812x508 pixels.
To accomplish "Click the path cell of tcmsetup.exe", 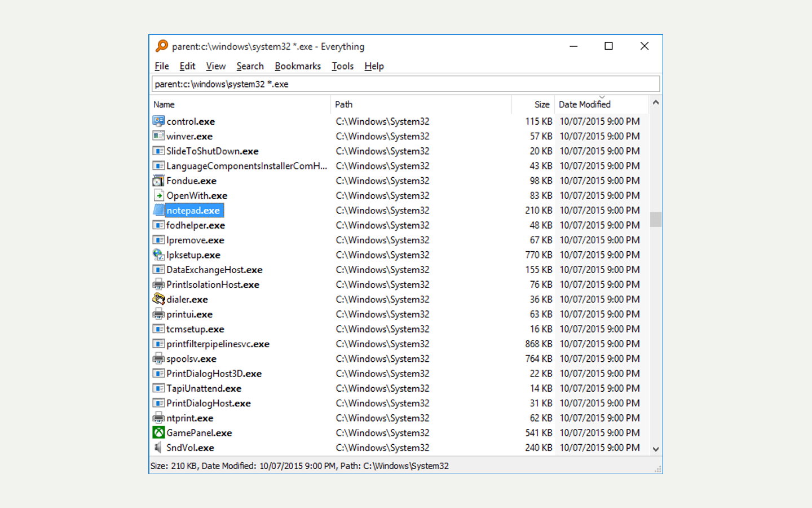I will [382, 329].
